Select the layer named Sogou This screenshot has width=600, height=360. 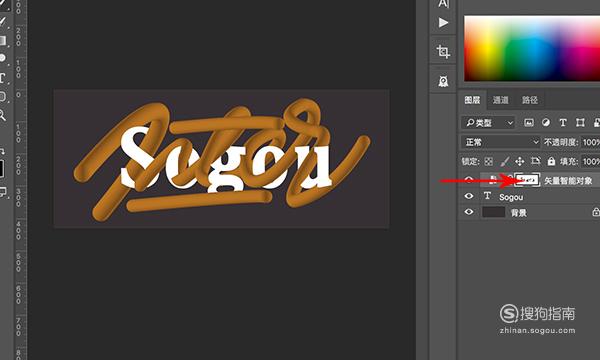click(511, 197)
